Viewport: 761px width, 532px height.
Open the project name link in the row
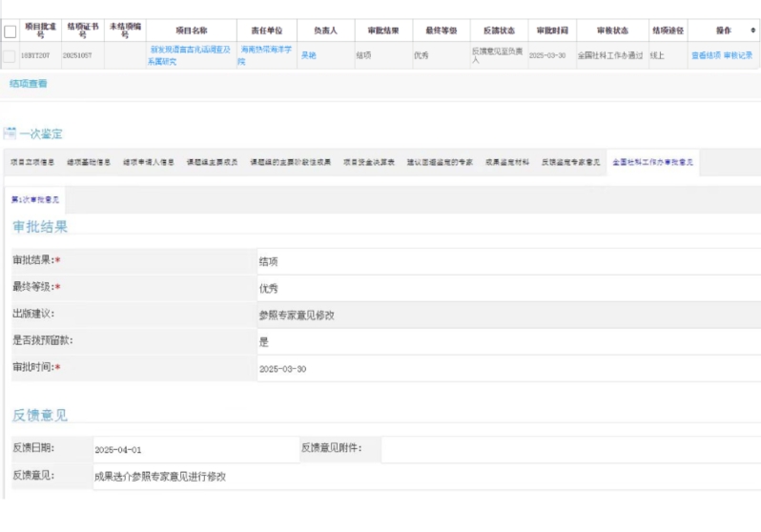click(189, 55)
